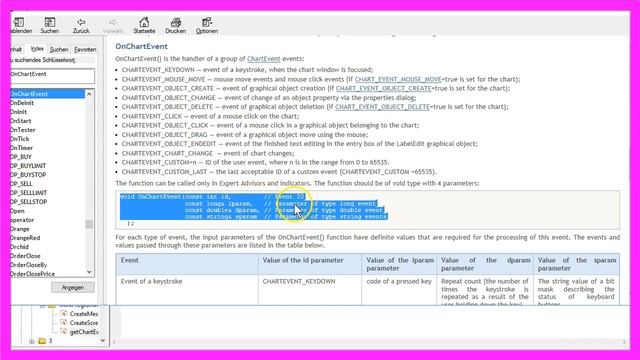This screenshot has width=640, height=360.
Task: Click the Anzeigen button
Action: pos(73,288)
